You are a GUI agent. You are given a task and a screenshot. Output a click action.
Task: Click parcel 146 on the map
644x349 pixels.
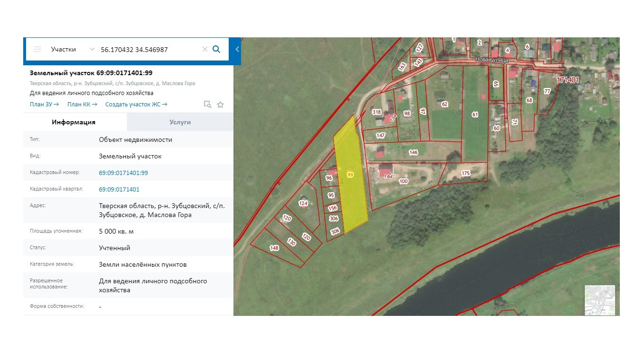pos(413,152)
